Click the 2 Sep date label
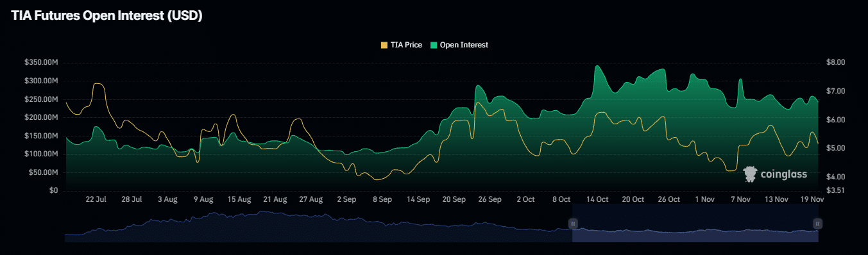The image size is (868, 255). 347,199
